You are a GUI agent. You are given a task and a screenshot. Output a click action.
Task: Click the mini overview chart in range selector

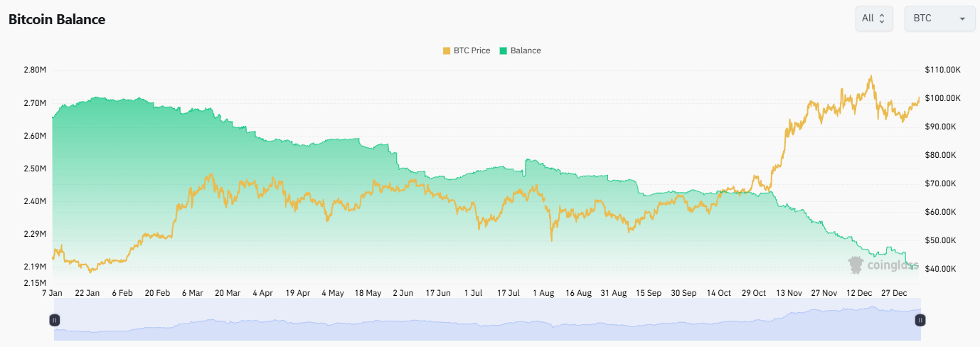486,324
